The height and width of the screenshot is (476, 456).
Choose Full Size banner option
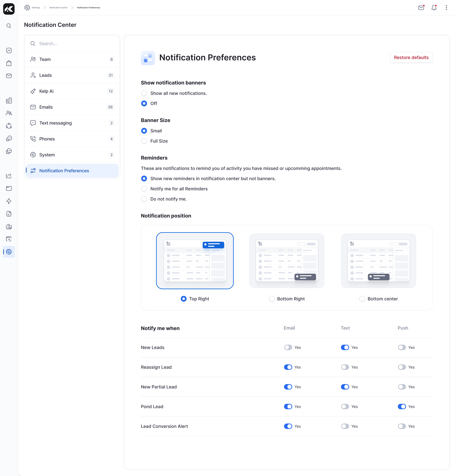[x=144, y=141]
